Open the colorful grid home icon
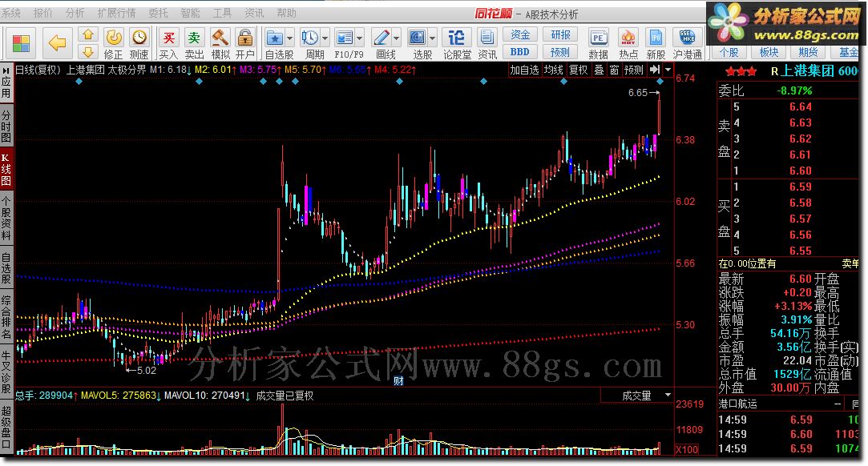This screenshot has height=466, width=868. point(21,43)
